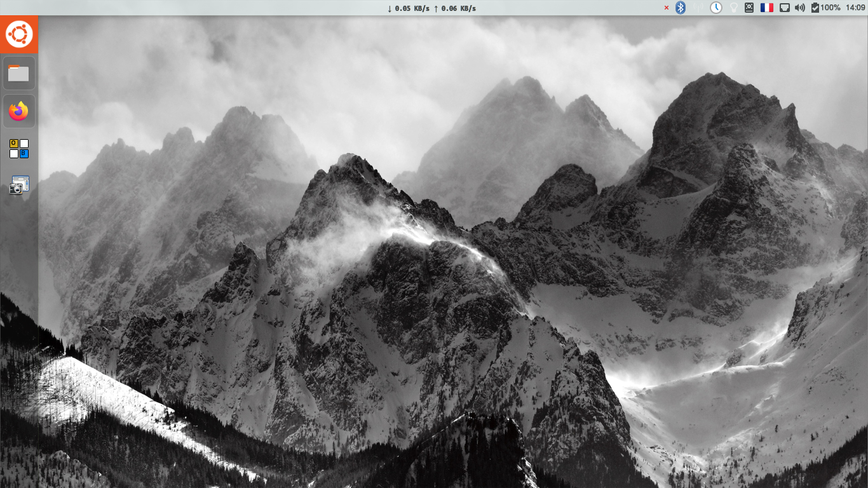Open Firefox from the dock
Image resolution: width=868 pixels, height=488 pixels.
19,112
